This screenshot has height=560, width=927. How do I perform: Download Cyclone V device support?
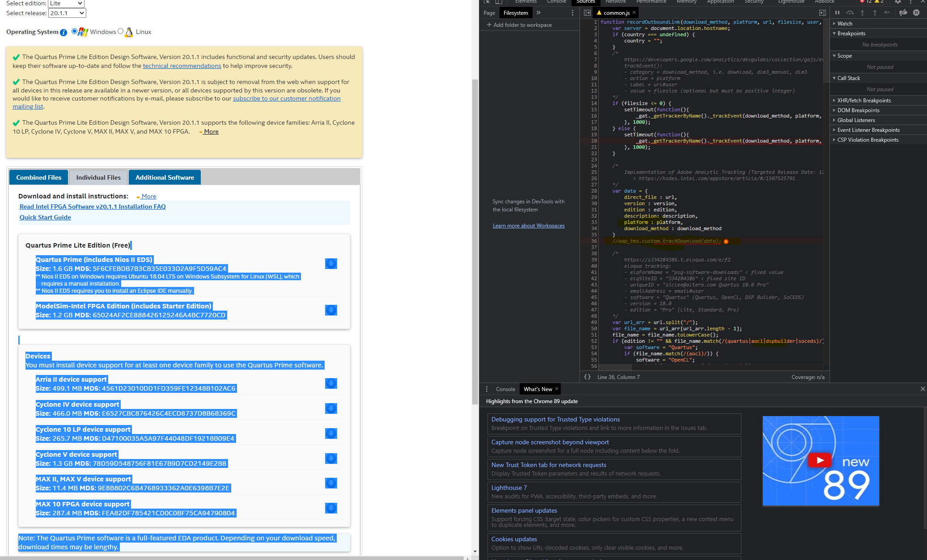coord(331,459)
